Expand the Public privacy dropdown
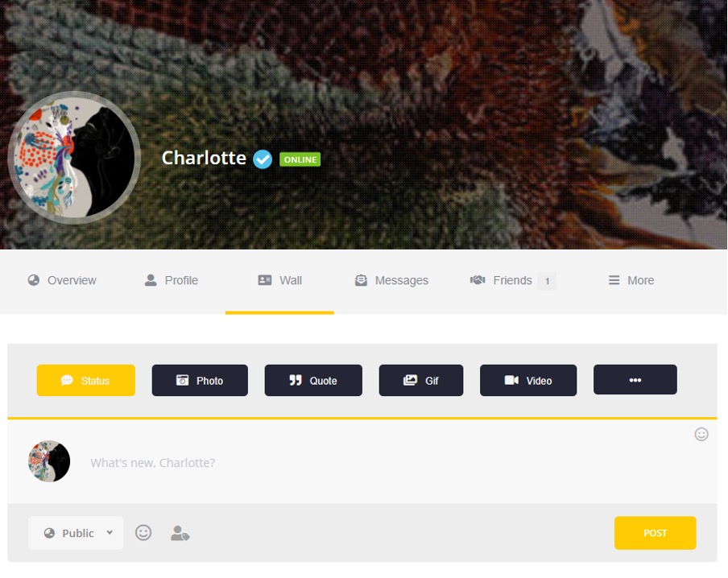The width and height of the screenshot is (728, 578). pyautogui.click(x=77, y=533)
